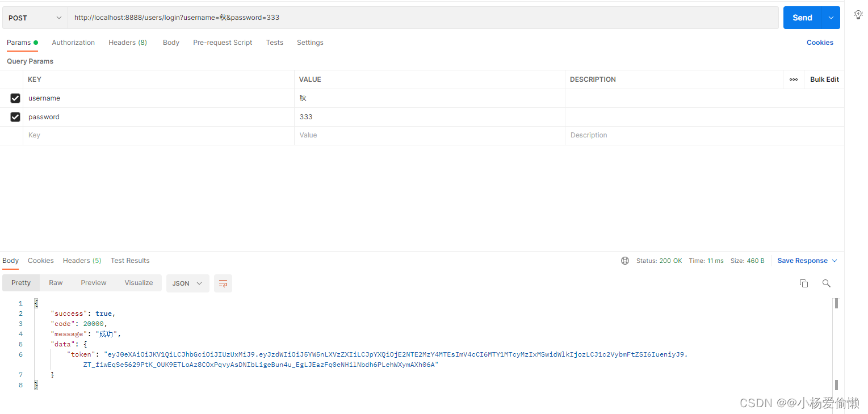Open the query params more-actions menu
The width and height of the screenshot is (868, 414).
click(793, 80)
